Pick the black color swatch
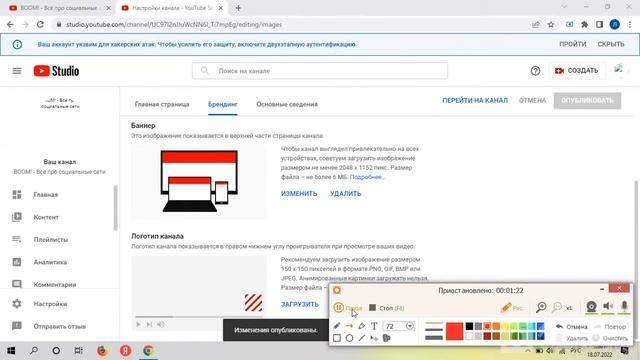640x360 pixels. point(469,326)
